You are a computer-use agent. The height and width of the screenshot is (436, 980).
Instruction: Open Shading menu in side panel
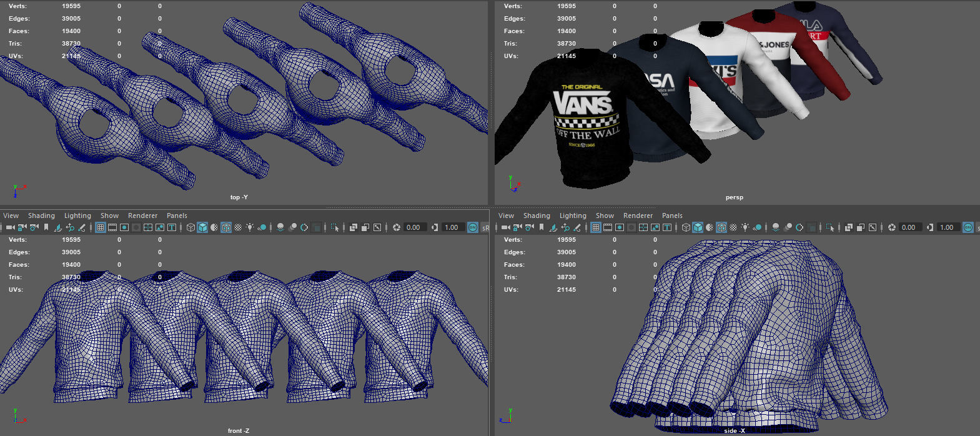click(537, 216)
